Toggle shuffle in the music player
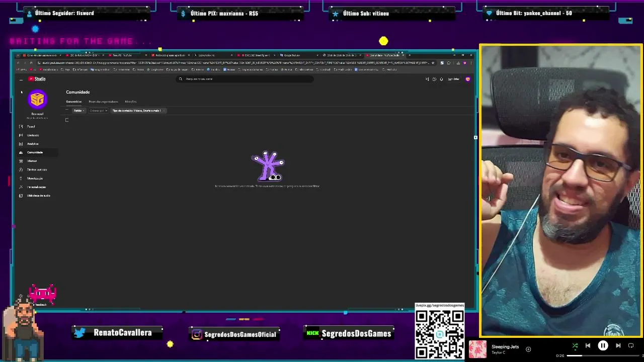Viewport: 644px width, 362px height. pos(575,345)
